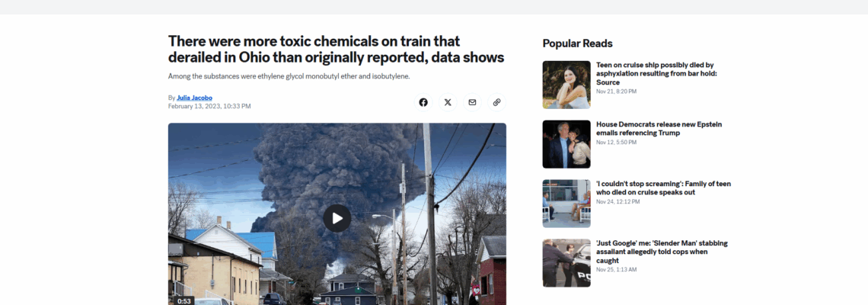
Task: Click the video duration 0:53 badge
Action: click(x=184, y=300)
